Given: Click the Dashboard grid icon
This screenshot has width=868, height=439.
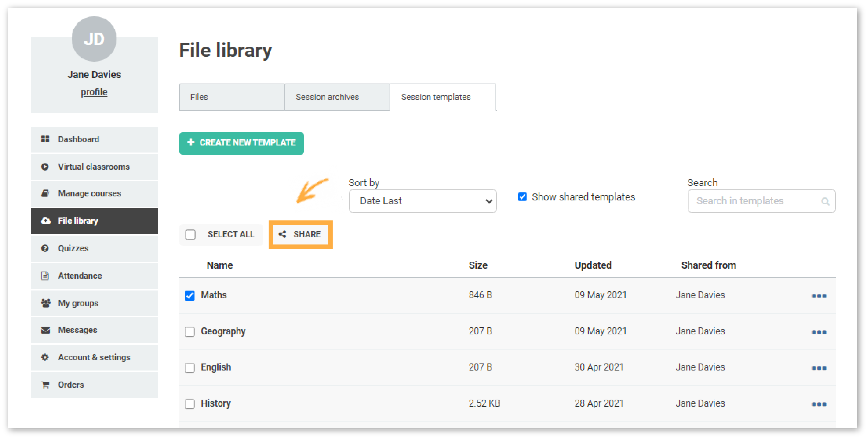Looking at the screenshot, I should pos(45,139).
